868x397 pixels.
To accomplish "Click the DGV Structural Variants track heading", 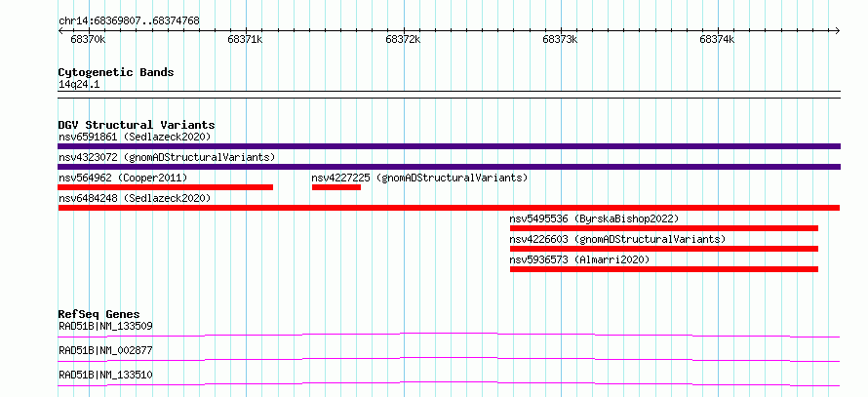I will click(137, 125).
